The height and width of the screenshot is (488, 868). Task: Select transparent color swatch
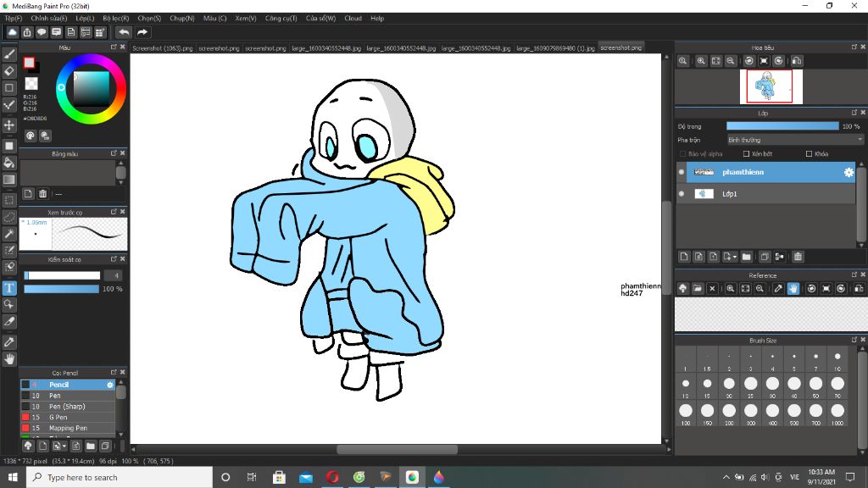click(x=31, y=84)
